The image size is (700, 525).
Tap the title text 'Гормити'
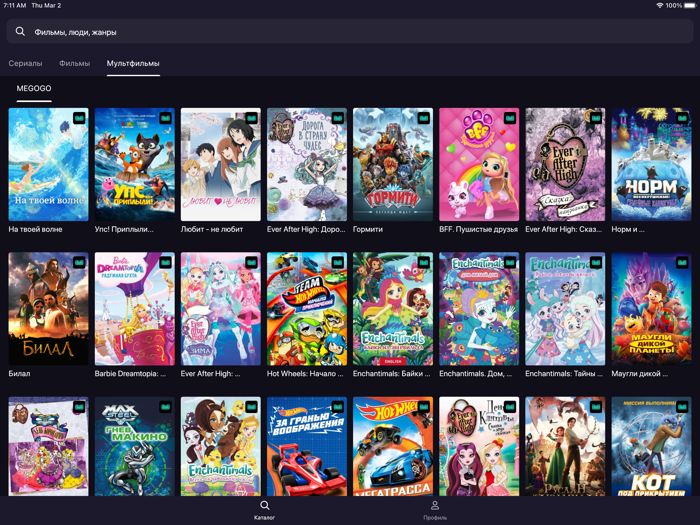pos(368,229)
